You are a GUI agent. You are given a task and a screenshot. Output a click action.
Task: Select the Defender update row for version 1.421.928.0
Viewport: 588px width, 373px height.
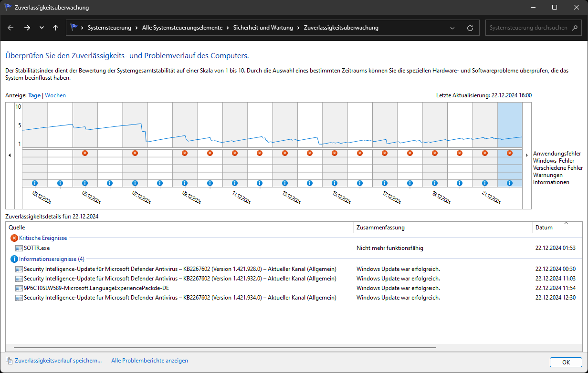pos(294,269)
